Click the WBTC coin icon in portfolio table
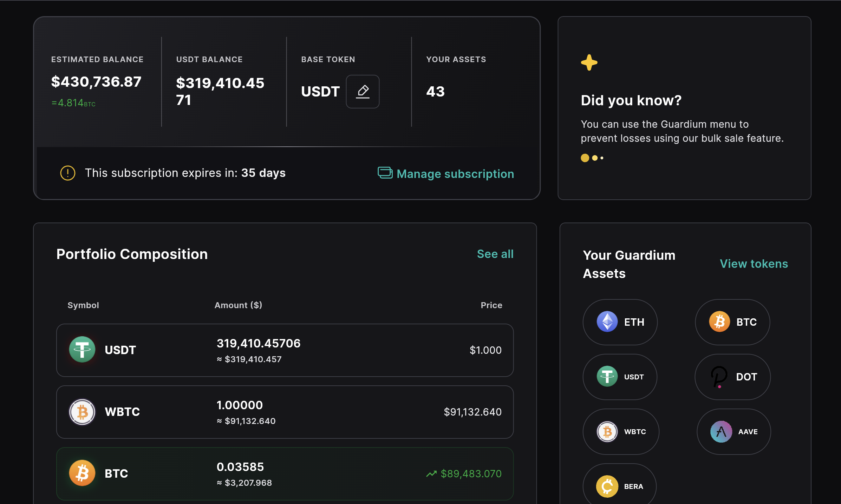The width and height of the screenshot is (841, 504). pos(82,412)
